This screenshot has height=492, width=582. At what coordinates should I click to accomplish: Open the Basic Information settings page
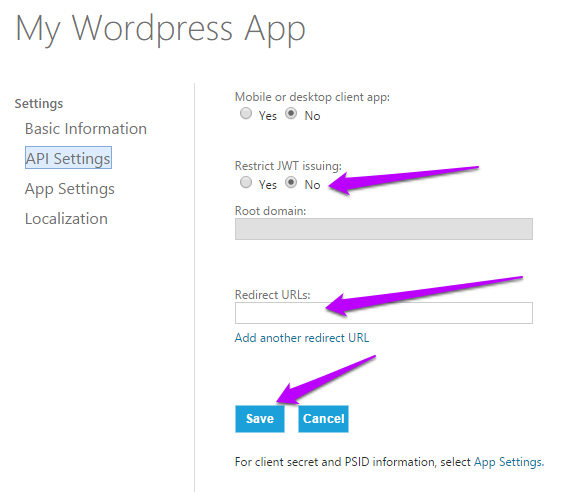(86, 129)
